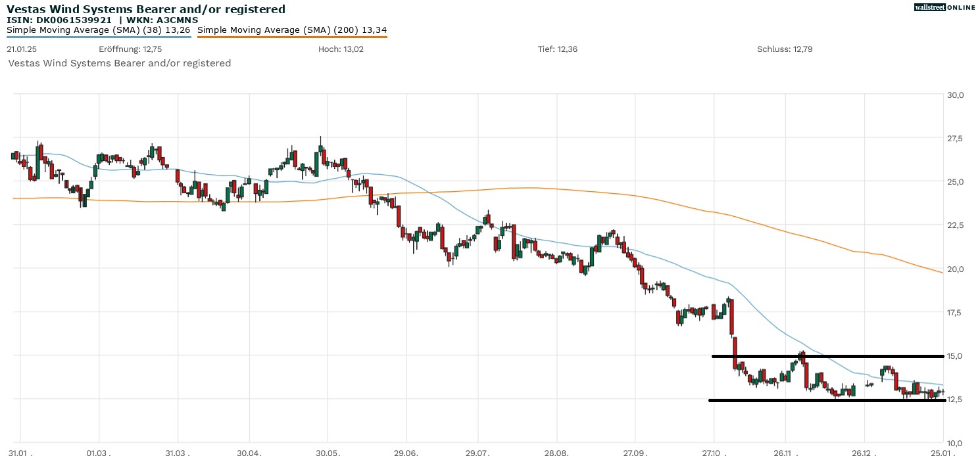980x456 pixels.
Task: Click the 30,0 y-axis price label
Action: [954, 95]
